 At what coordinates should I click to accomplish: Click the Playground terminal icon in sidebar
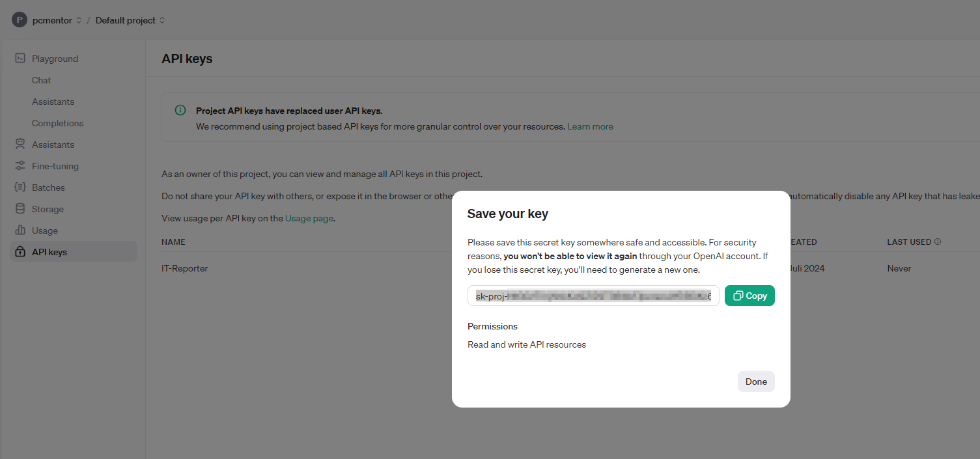pyautogui.click(x=20, y=59)
